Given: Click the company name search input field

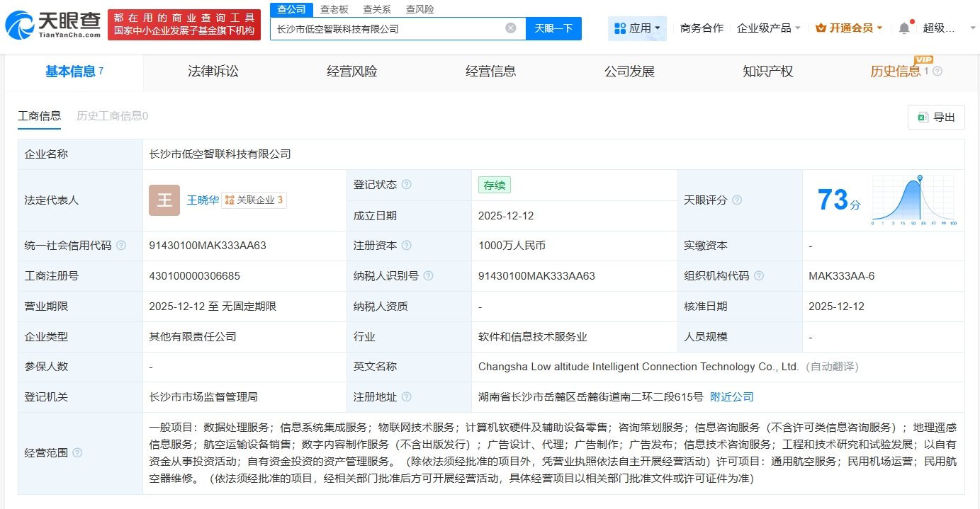Looking at the screenshot, I should [388, 28].
